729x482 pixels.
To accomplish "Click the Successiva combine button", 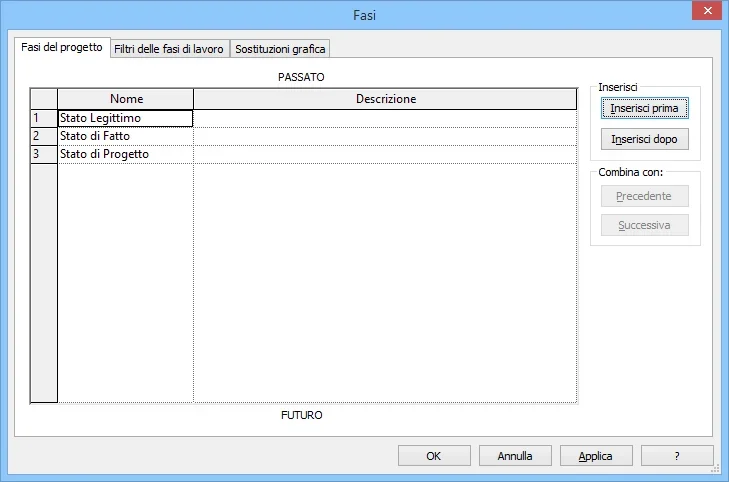I will click(644, 225).
